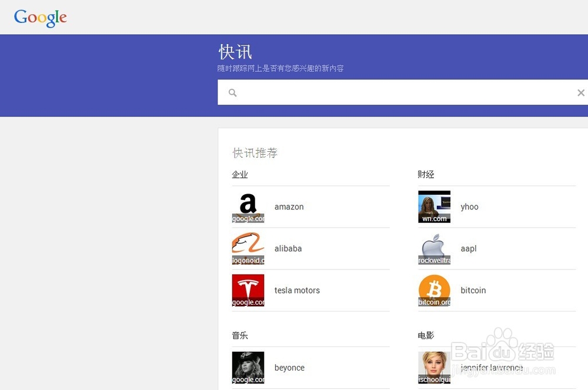Open the jennifer lawrence photo thumbnail

tap(435, 368)
